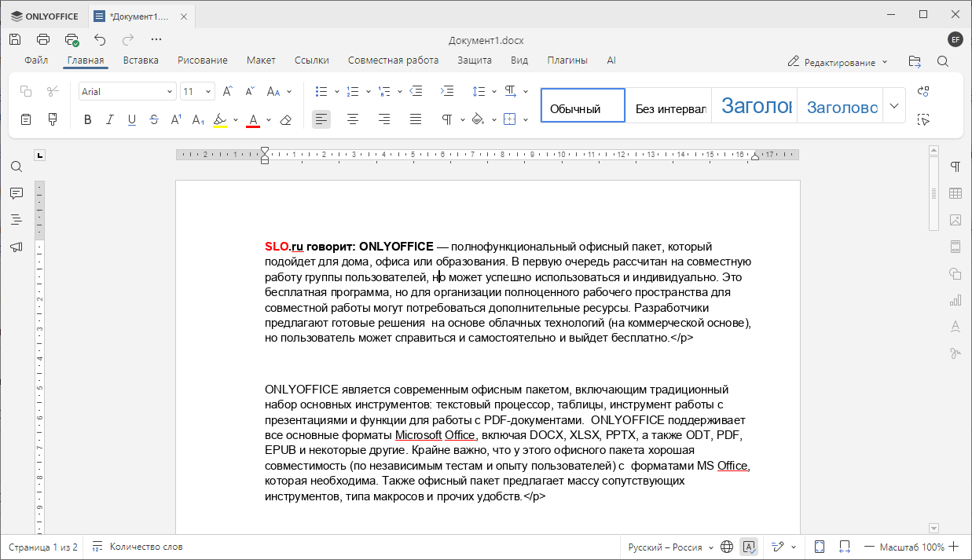
Task: Toggle Superscript formatting
Action: pyautogui.click(x=176, y=119)
